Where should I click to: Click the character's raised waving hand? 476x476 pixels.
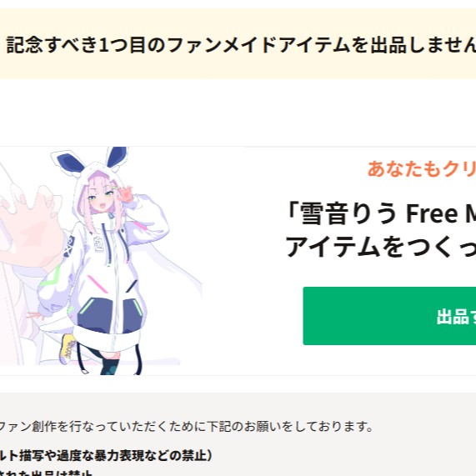126,194
